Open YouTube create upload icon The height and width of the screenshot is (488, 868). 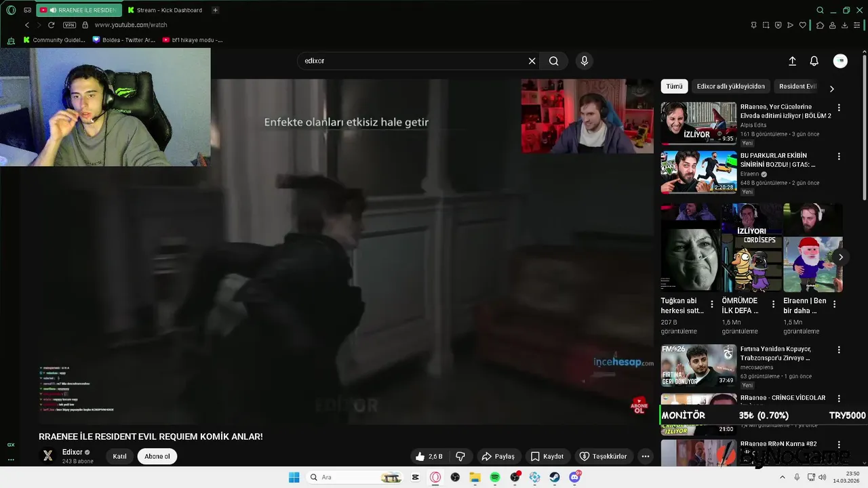point(792,61)
